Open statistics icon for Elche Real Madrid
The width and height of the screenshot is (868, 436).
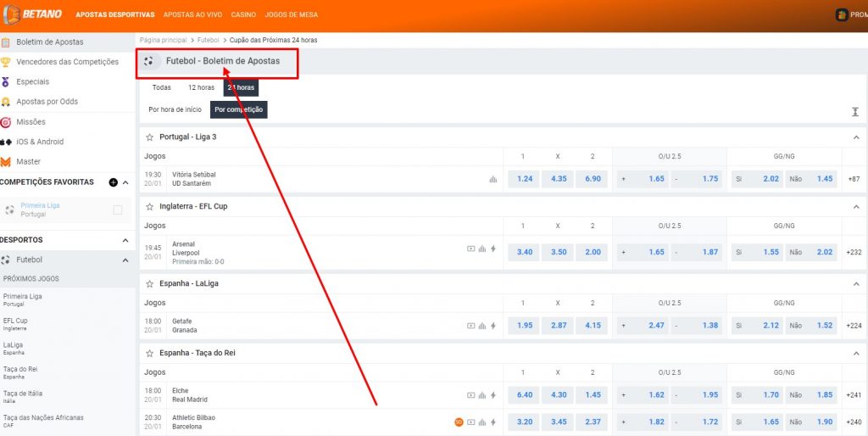coord(482,395)
